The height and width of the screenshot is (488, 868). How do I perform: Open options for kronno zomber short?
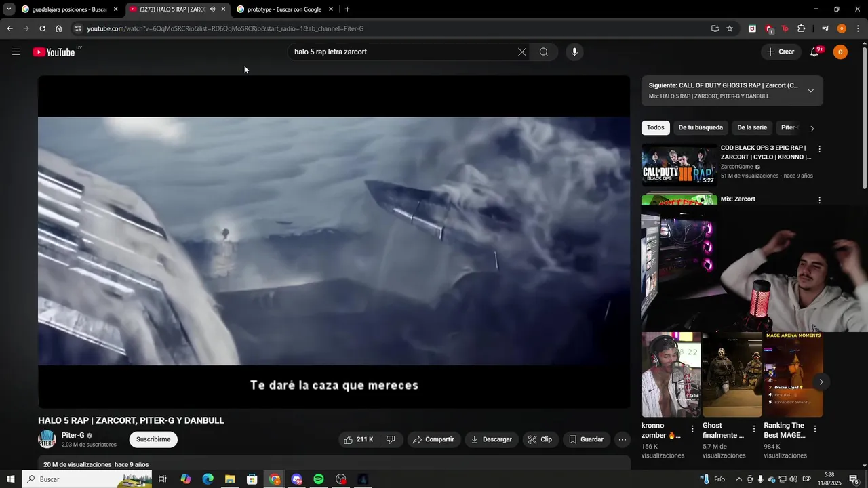pyautogui.click(x=692, y=429)
